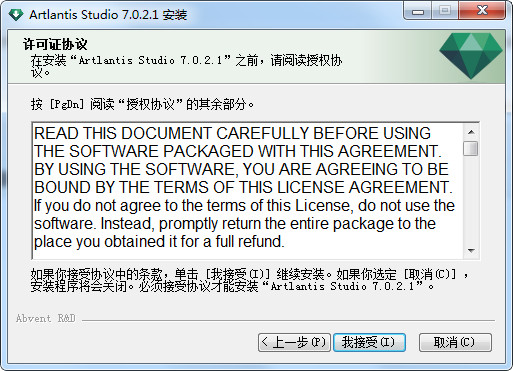Click the 'READ THIS DOCUMENT CAREFULLY' first line
The width and height of the screenshot is (513, 371).
[232, 133]
